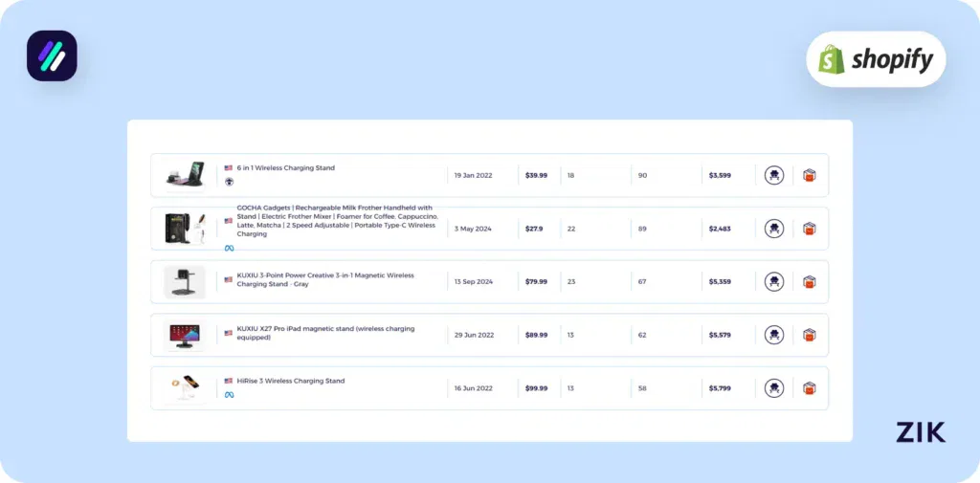The height and width of the screenshot is (483, 980).
Task: Click the spy icon in the GOCHA Gadgets row
Action: coord(774,229)
